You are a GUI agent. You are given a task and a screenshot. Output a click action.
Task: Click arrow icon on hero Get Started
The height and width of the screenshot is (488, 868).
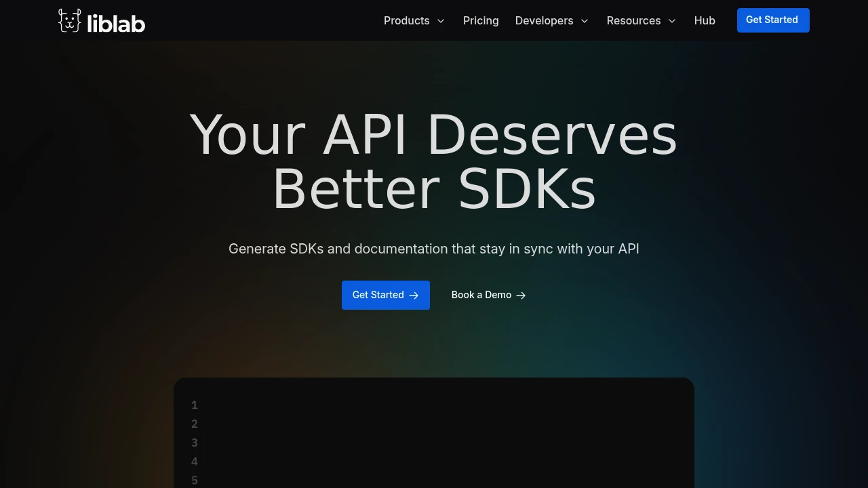click(x=414, y=296)
